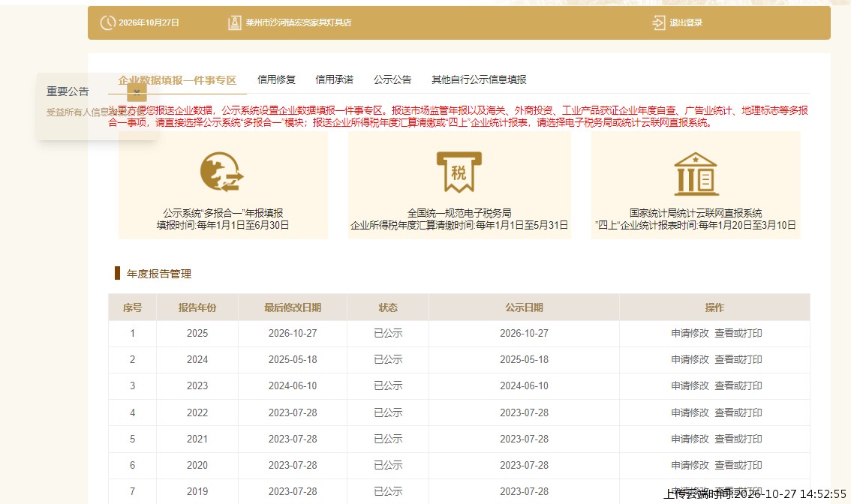The image size is (851, 504).
Task: Open the 公示公告 tab
Action: click(x=392, y=79)
